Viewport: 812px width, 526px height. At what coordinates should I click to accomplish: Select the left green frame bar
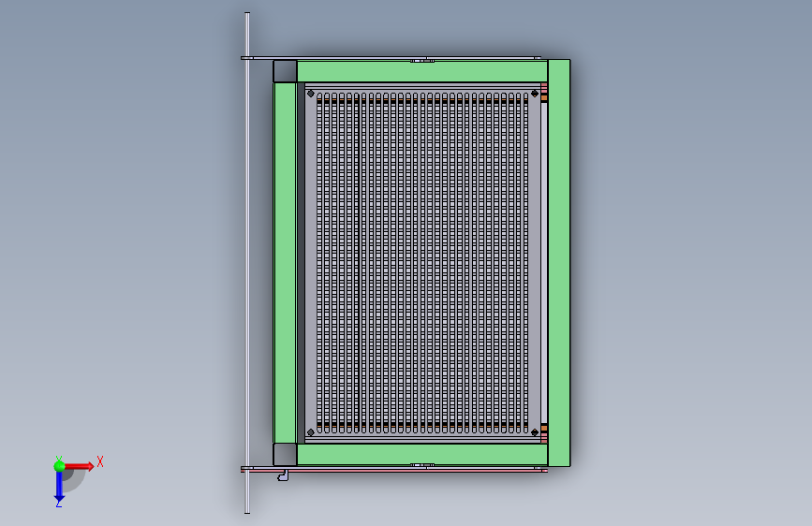point(285,263)
